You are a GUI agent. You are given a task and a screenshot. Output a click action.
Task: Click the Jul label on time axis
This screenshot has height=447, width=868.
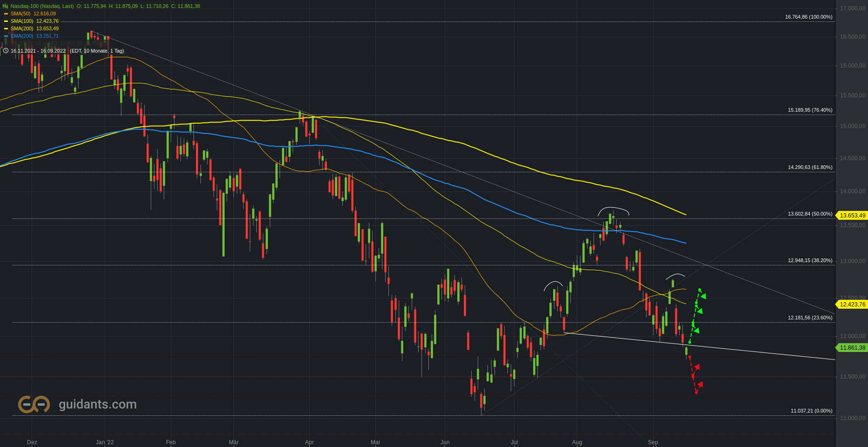[x=514, y=442]
